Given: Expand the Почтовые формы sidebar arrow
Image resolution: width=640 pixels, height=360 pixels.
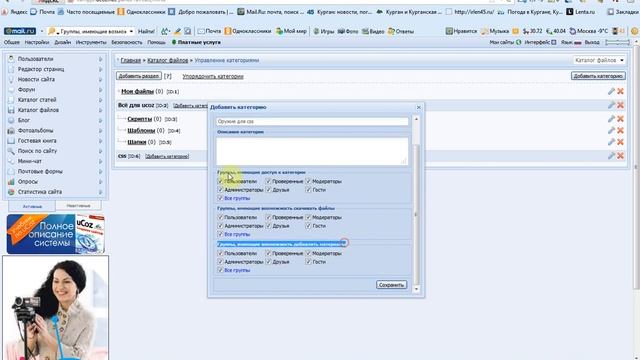Looking at the screenshot, I should [x=100, y=171].
